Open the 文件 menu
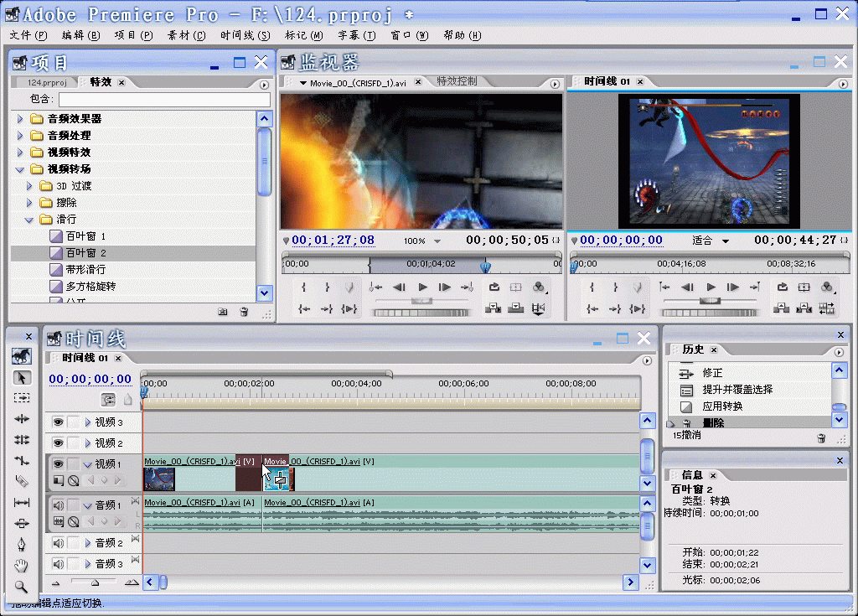858x616 pixels. coord(28,35)
